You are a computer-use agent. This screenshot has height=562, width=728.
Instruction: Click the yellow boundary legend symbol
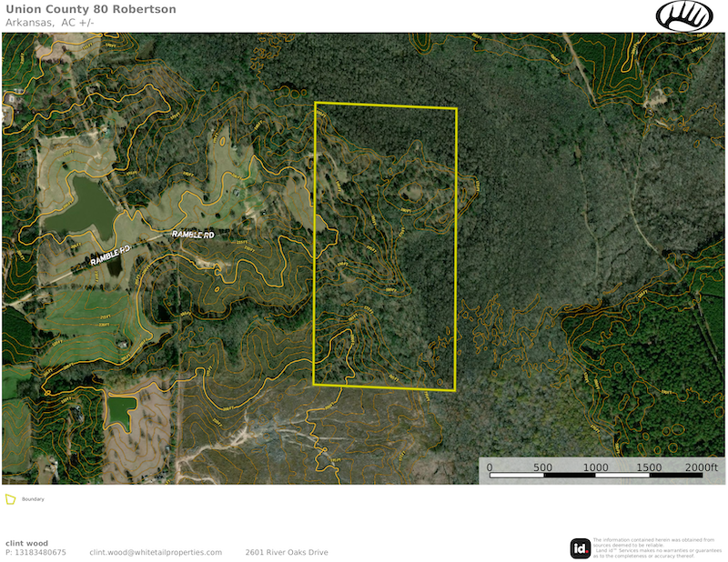coord(11,499)
